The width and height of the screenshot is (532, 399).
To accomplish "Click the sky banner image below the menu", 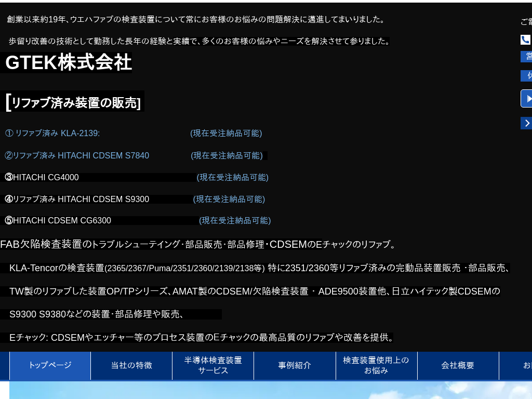I will [x=270, y=390].
